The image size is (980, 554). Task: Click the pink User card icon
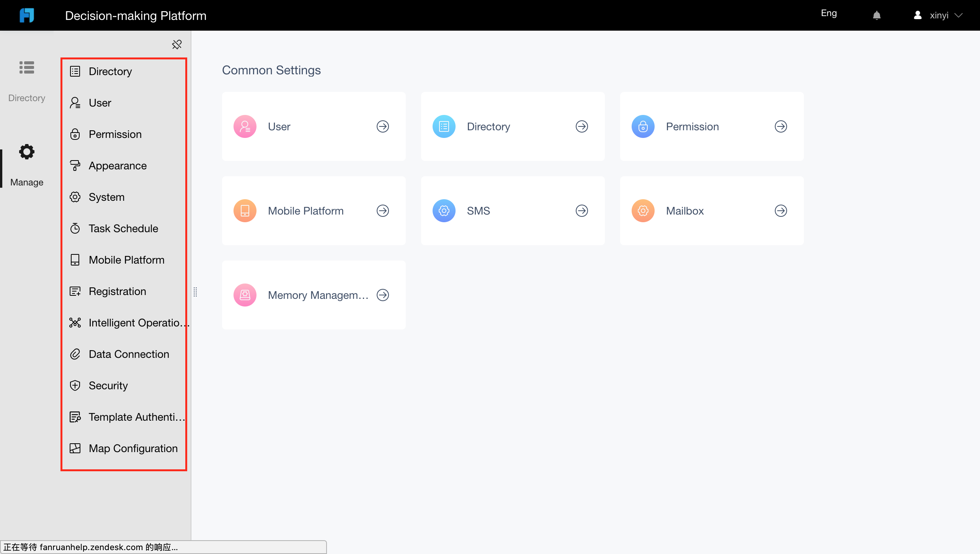pyautogui.click(x=245, y=126)
